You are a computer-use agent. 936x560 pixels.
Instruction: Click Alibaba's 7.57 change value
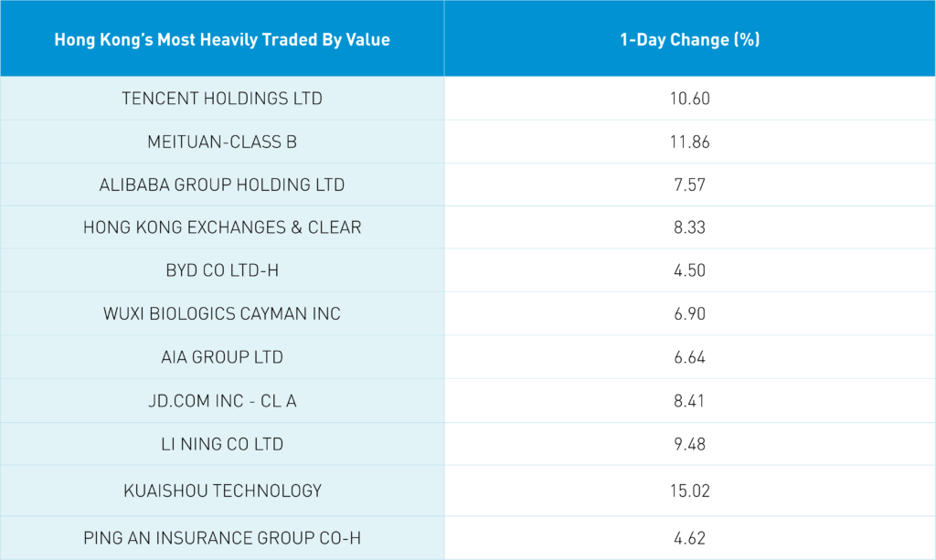689,185
